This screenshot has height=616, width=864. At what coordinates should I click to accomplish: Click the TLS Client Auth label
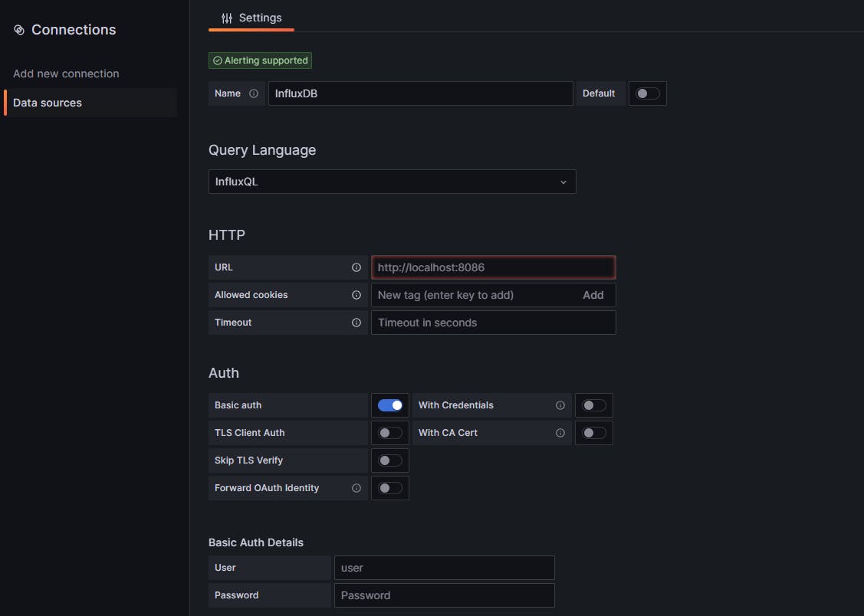click(250, 433)
